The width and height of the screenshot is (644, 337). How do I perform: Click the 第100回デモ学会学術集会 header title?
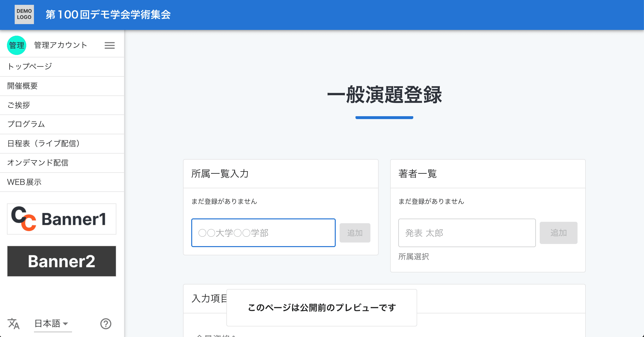point(108,14)
